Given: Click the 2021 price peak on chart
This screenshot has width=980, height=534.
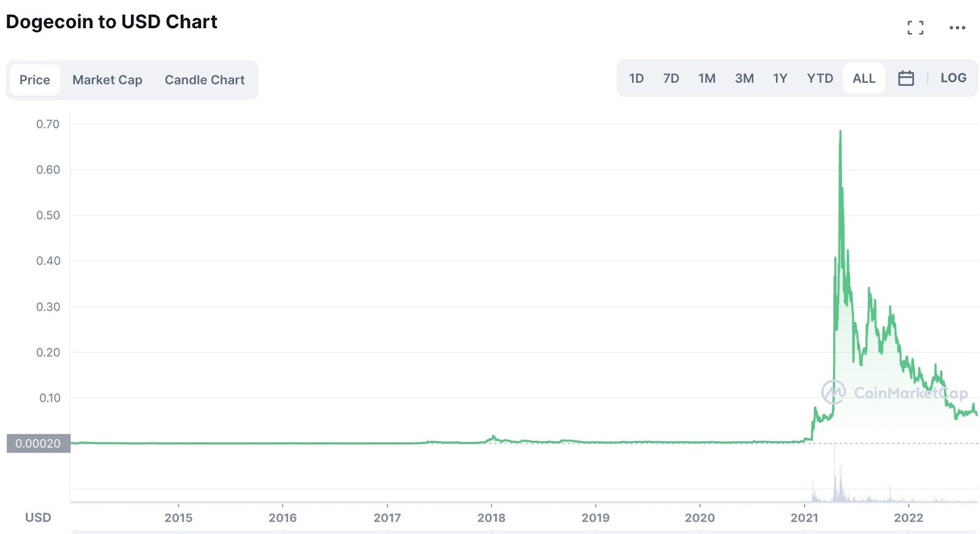Looking at the screenshot, I should pyautogui.click(x=840, y=132).
